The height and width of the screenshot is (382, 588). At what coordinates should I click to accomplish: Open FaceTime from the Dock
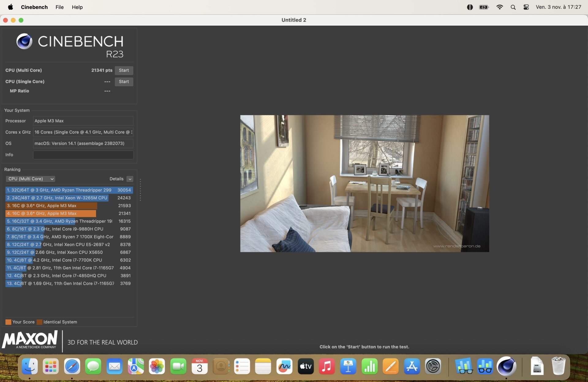pos(178,366)
